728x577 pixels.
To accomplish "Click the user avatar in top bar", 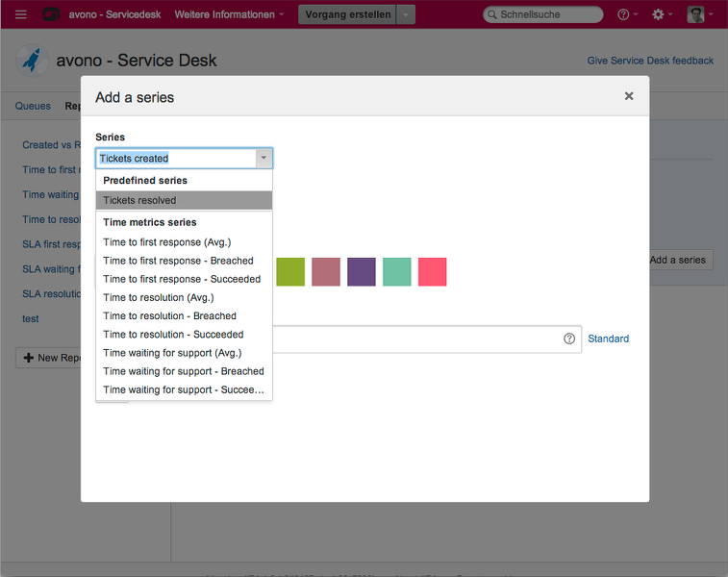I will (695, 14).
